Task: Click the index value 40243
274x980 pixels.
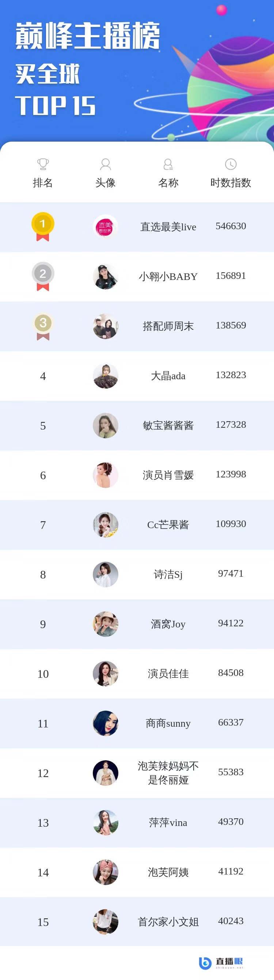Action: point(231,921)
